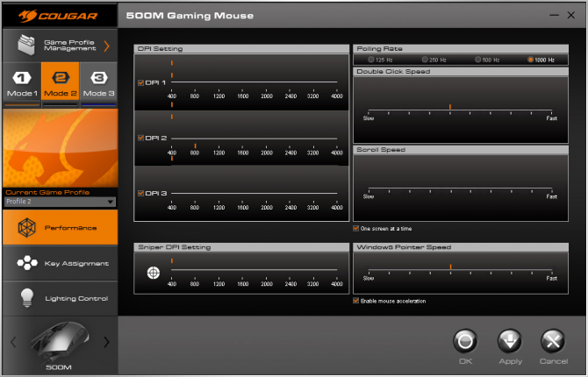Viewport: 588px width, 377px height.
Task: Click the Windows Pointer Speed slider
Action: (x=460, y=270)
